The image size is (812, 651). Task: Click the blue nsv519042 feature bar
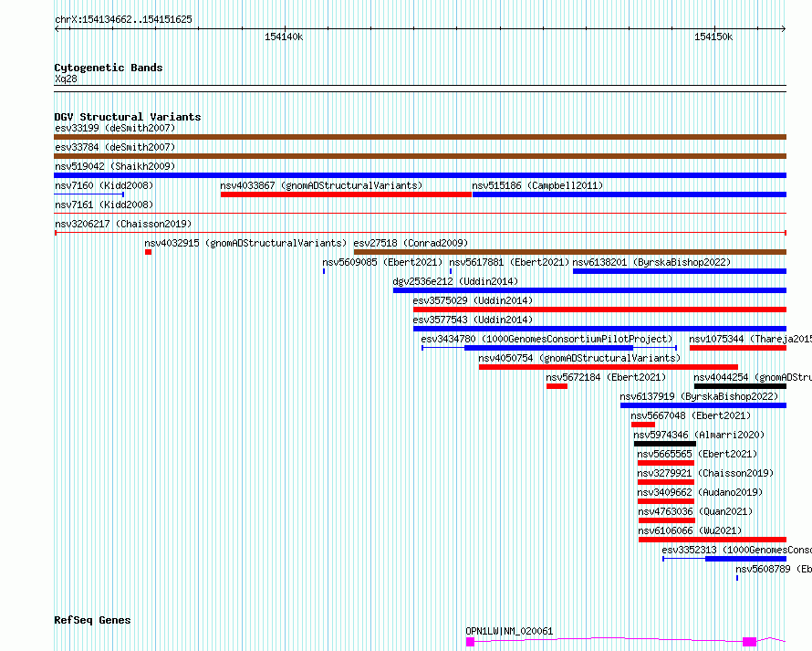pos(420,175)
